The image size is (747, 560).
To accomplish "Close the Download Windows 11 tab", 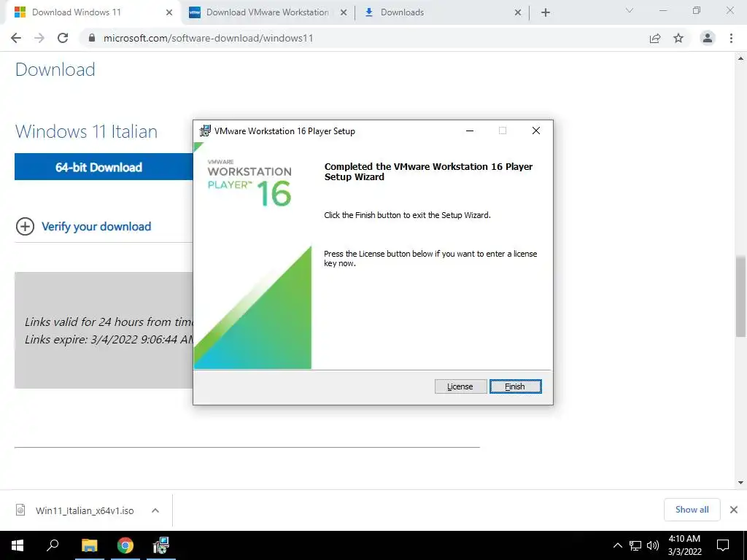I will 169,12.
